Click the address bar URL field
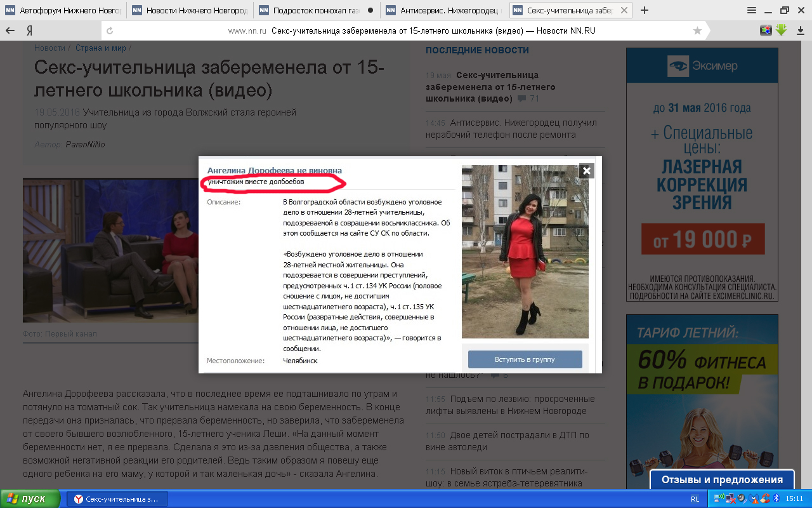The image size is (812, 508). pos(406,30)
